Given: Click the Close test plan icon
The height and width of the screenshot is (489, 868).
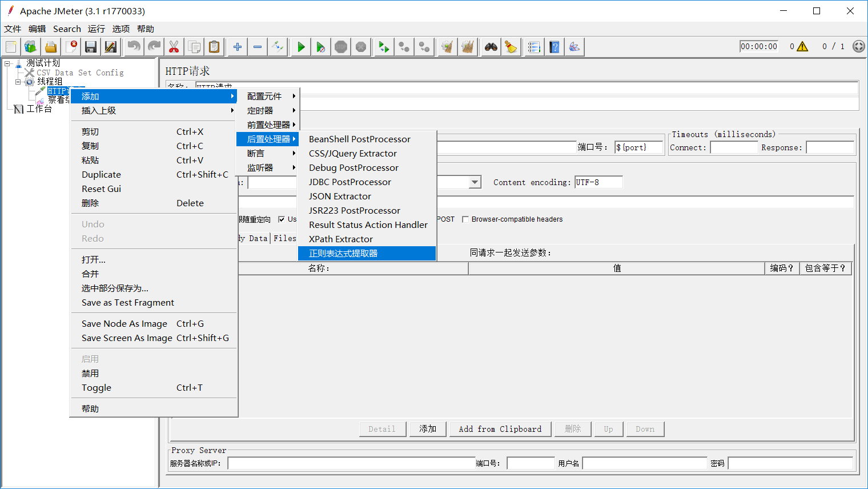Looking at the screenshot, I should tap(71, 47).
